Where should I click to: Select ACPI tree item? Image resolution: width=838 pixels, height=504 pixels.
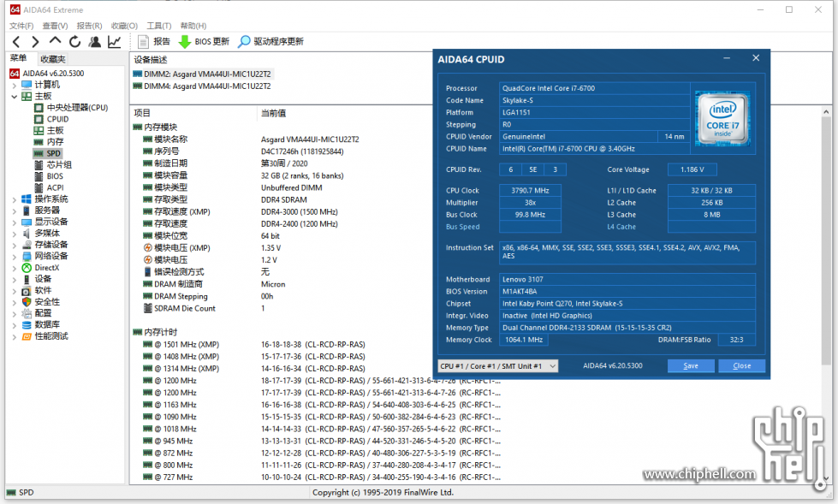point(49,187)
